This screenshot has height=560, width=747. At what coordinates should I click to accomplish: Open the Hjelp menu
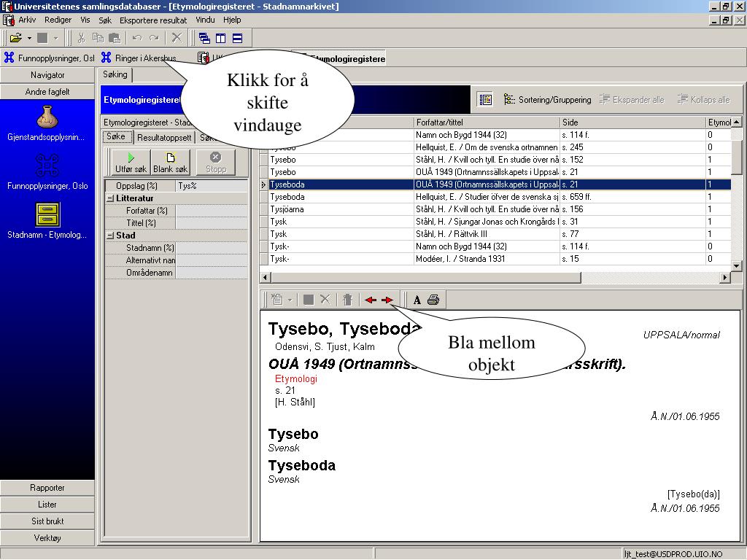232,20
